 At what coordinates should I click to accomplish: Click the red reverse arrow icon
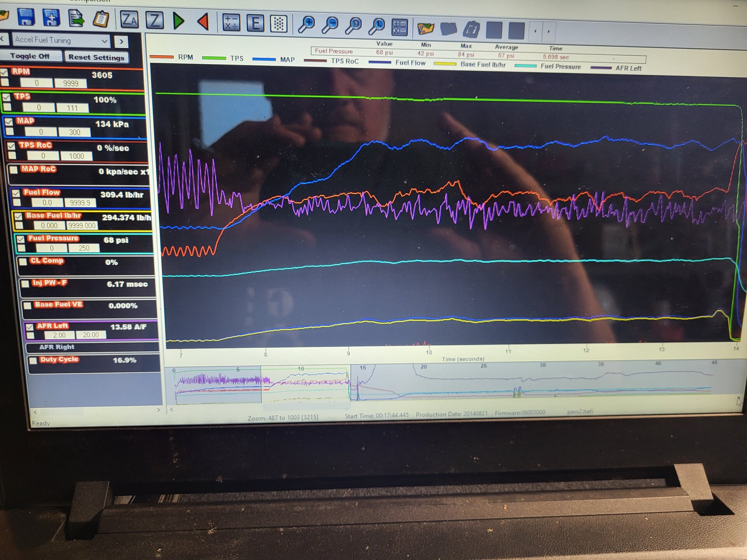(203, 21)
